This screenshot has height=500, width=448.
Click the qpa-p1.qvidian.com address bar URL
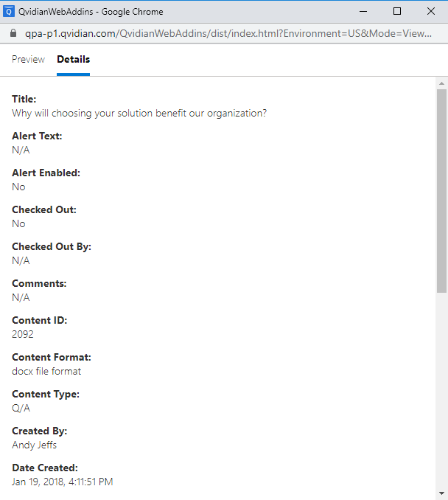(x=228, y=33)
